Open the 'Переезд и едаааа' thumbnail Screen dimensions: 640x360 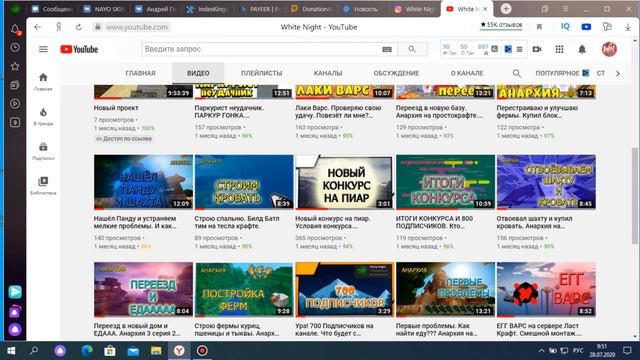pos(143,290)
